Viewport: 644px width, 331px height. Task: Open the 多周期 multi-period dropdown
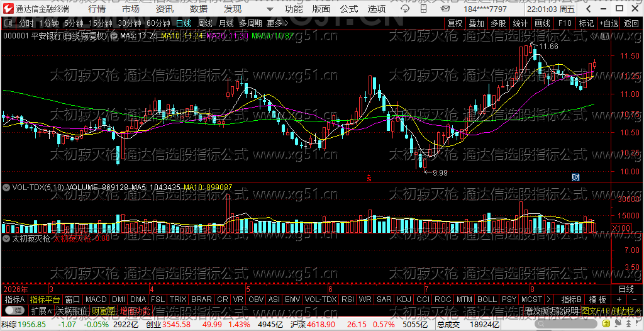click(x=251, y=23)
